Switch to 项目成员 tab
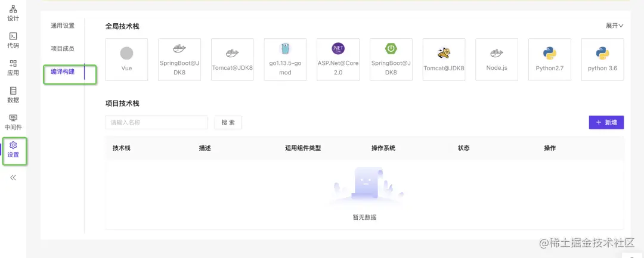Screen dimensions: 644x258 point(63,48)
